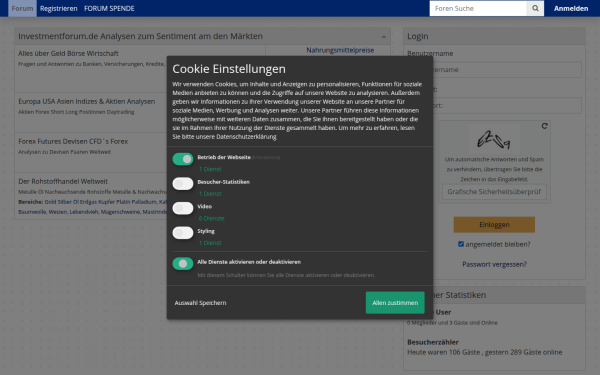This screenshot has height=375, width=600.
Task: Refresh the captcha image
Action: coord(544,126)
